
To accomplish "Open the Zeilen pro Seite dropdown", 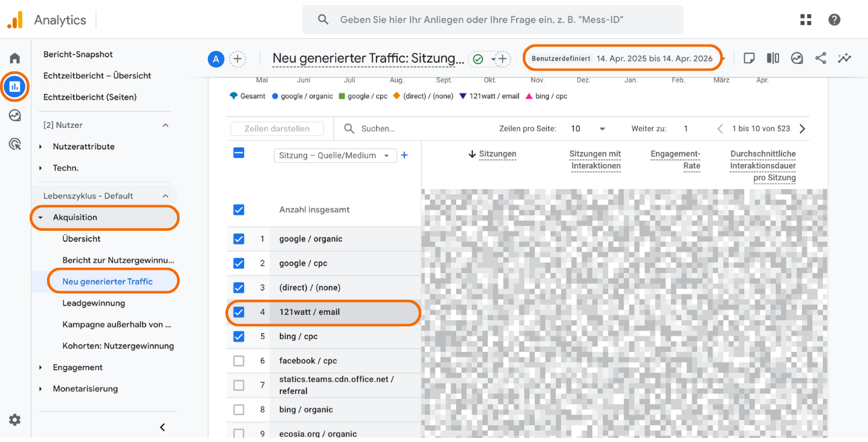I will point(588,128).
